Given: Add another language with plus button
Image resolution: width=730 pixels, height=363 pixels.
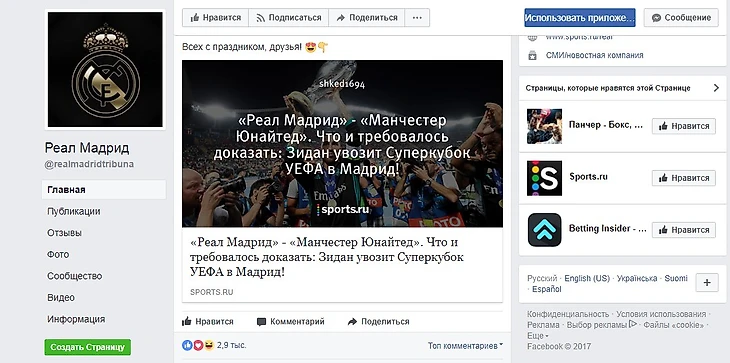Looking at the screenshot, I should pyautogui.click(x=707, y=282).
